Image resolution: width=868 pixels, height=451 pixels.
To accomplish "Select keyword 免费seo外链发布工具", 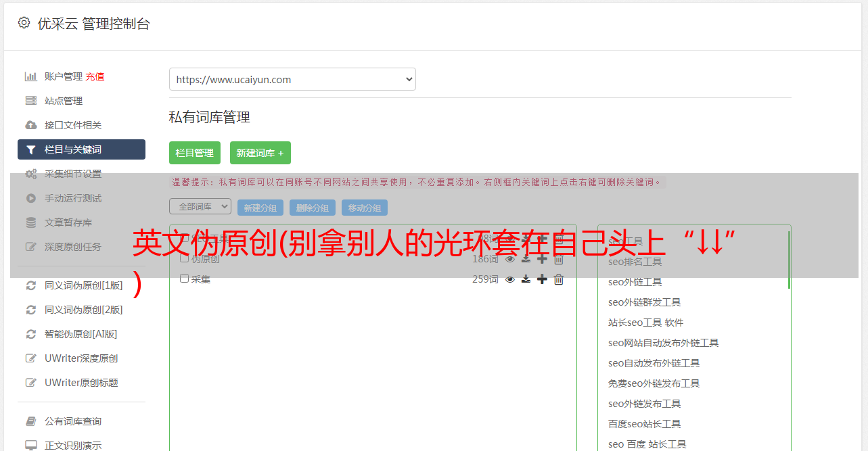I will point(654,383).
